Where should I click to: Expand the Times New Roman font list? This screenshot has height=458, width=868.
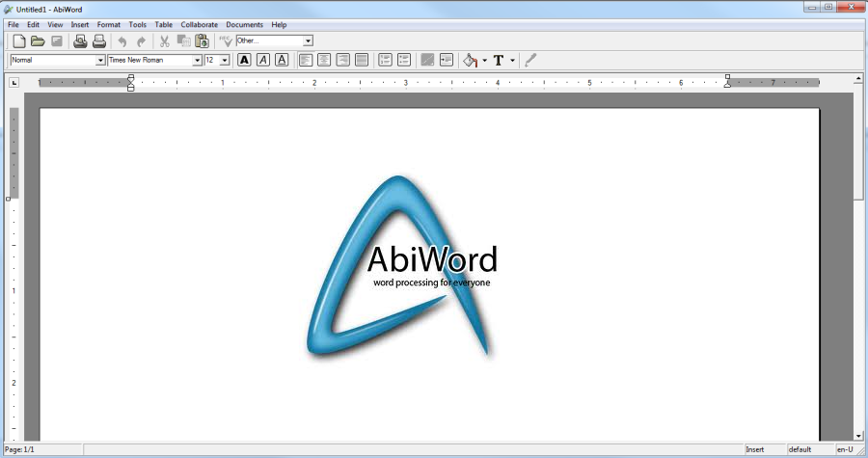[197, 60]
